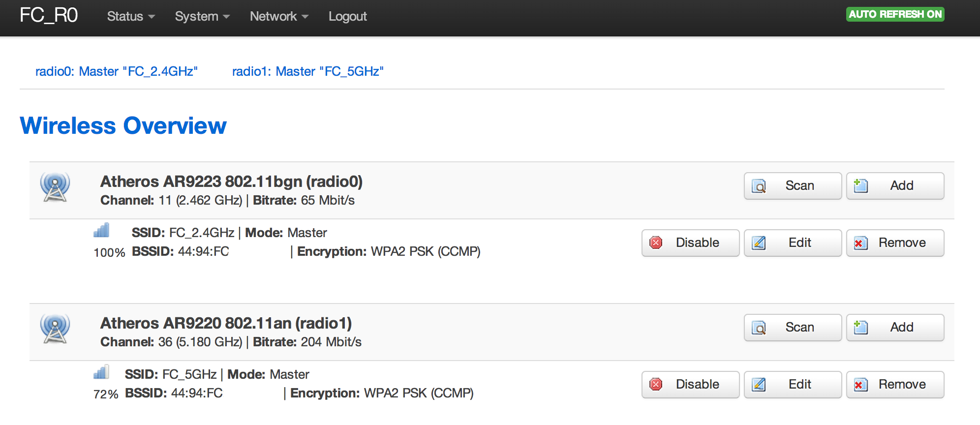Open the Network dropdown menu
The image size is (980, 425).
click(278, 16)
